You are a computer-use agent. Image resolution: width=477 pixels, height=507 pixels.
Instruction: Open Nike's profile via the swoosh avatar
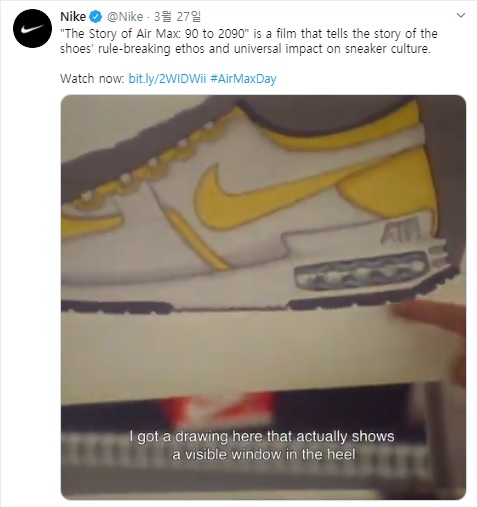pyautogui.click(x=32, y=29)
